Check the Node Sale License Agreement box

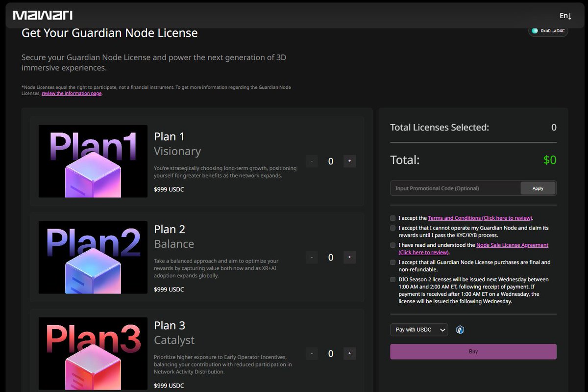pos(393,245)
